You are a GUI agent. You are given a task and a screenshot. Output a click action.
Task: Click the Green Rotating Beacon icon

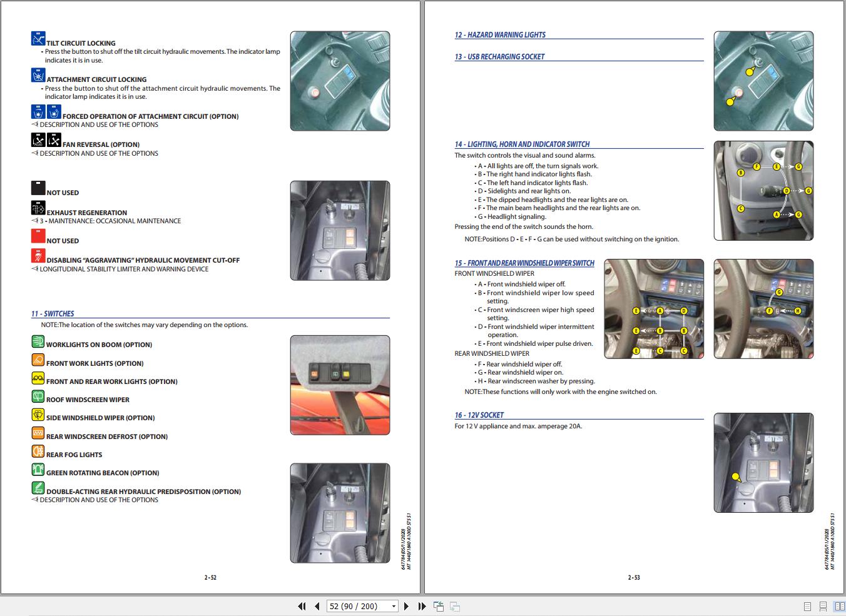click(38, 470)
